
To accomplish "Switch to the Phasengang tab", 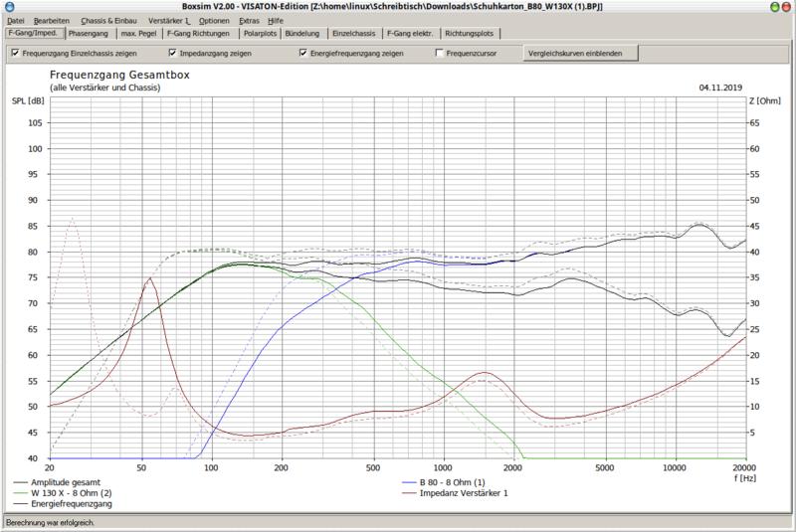I will [90, 33].
